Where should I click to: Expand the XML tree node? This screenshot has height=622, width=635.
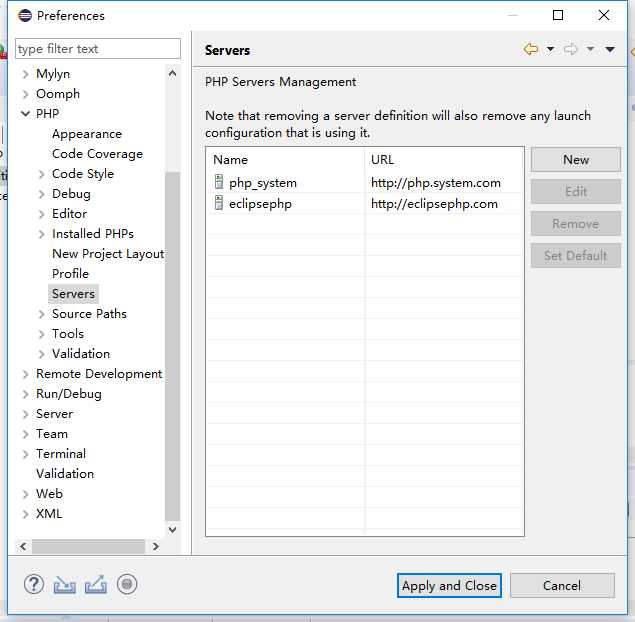click(x=26, y=514)
